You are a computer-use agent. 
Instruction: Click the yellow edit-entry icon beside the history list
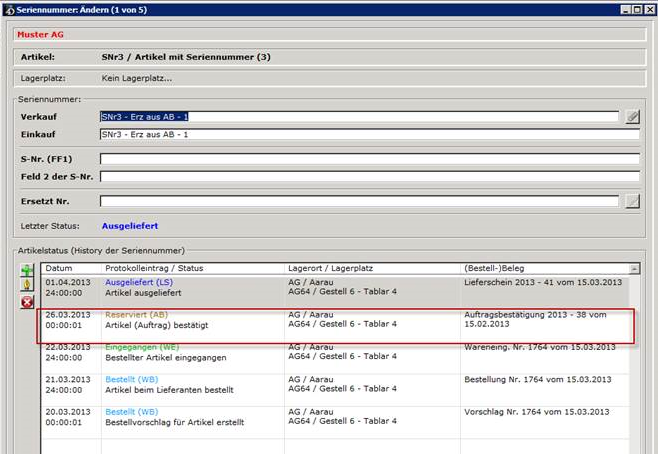point(27,286)
